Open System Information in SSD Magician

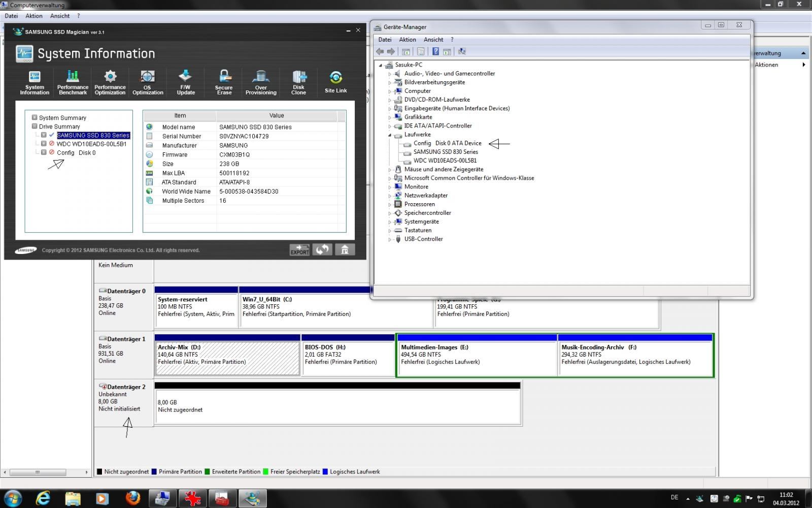pos(35,82)
